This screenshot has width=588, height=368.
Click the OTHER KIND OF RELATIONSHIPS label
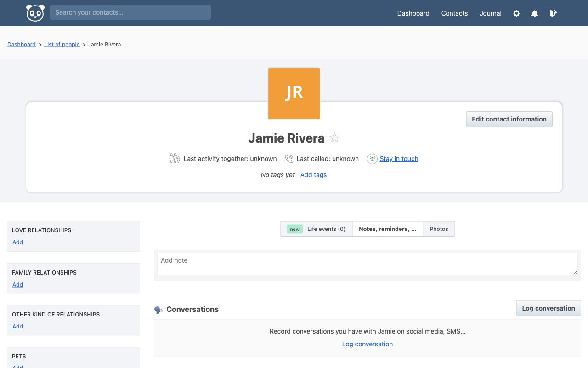(56, 315)
